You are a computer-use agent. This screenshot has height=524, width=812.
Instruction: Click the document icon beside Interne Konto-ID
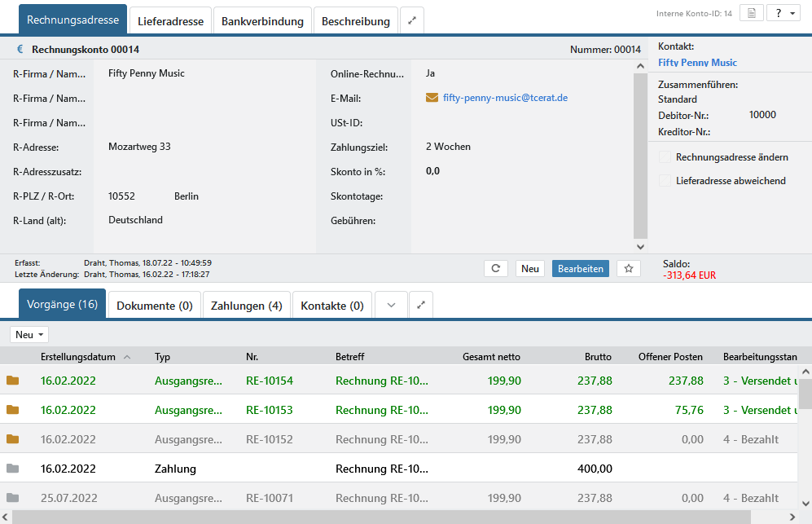coord(751,13)
